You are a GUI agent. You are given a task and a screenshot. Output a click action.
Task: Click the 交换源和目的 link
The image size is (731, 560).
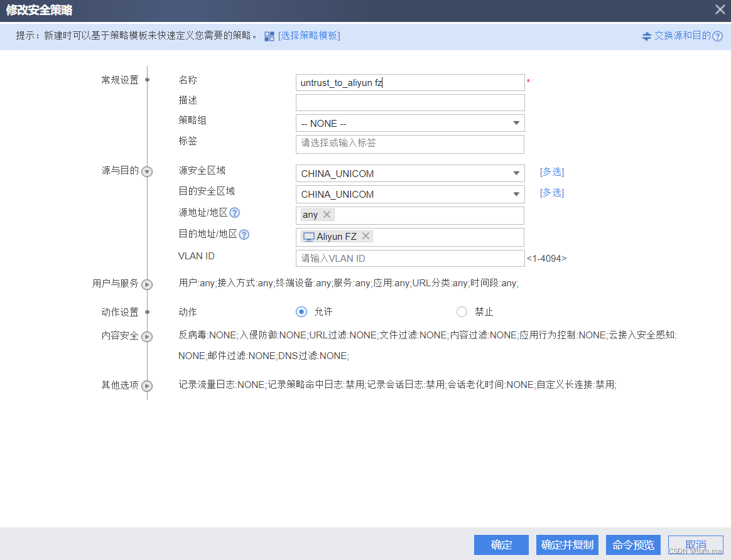pos(683,36)
